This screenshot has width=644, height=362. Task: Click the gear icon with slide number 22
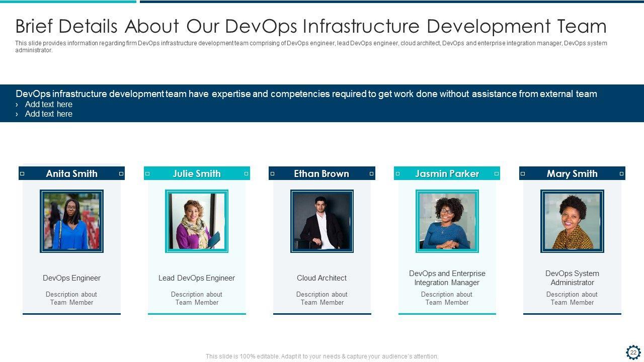point(633,352)
